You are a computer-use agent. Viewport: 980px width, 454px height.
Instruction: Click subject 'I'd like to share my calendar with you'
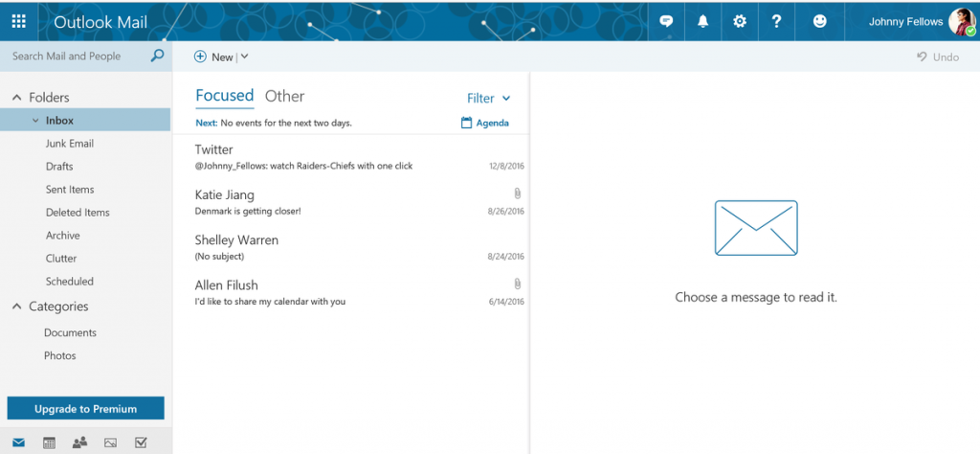270,302
